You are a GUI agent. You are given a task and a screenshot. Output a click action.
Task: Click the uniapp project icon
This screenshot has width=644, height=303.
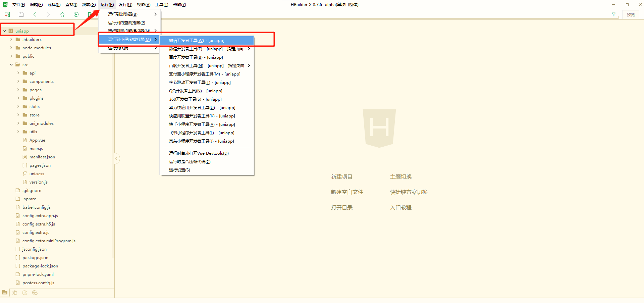click(11, 31)
